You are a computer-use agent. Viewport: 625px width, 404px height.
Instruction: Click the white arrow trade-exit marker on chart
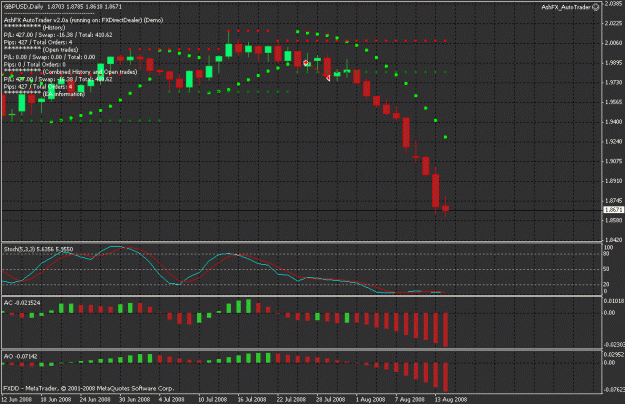[x=328, y=78]
